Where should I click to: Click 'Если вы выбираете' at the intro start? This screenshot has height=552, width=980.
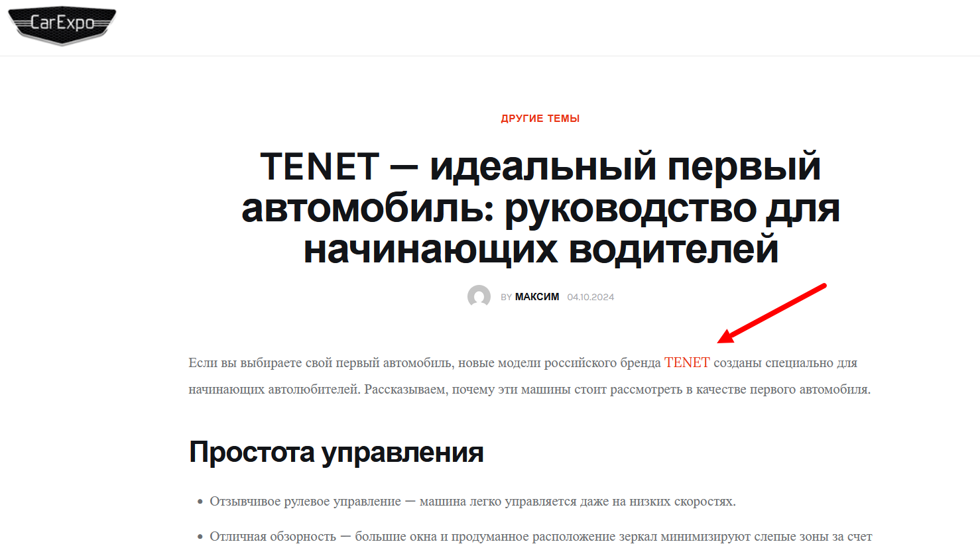[235, 362]
